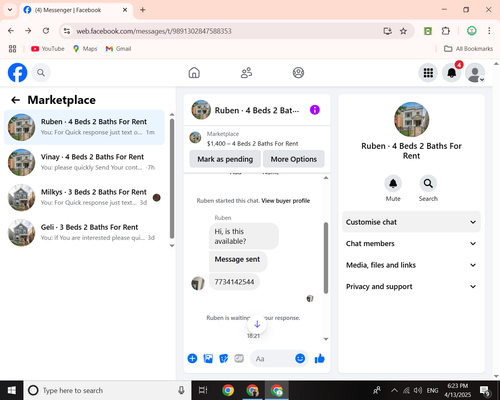Open the account profile avatar menu

(x=475, y=72)
